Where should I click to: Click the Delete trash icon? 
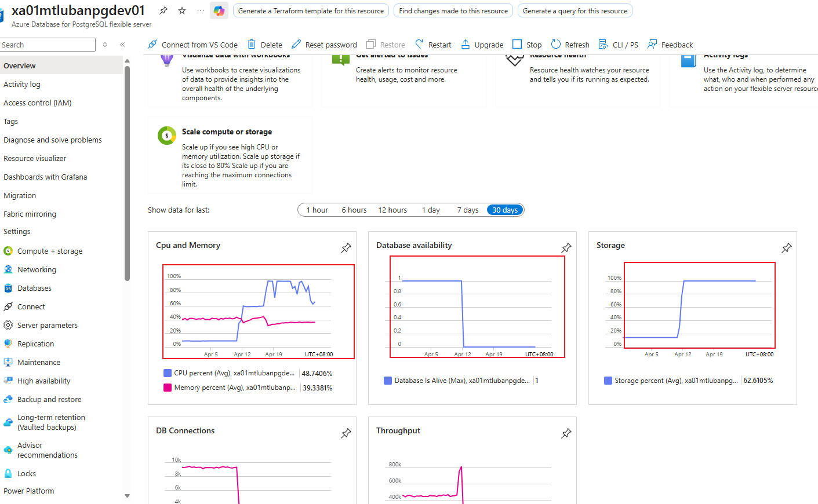(252, 44)
